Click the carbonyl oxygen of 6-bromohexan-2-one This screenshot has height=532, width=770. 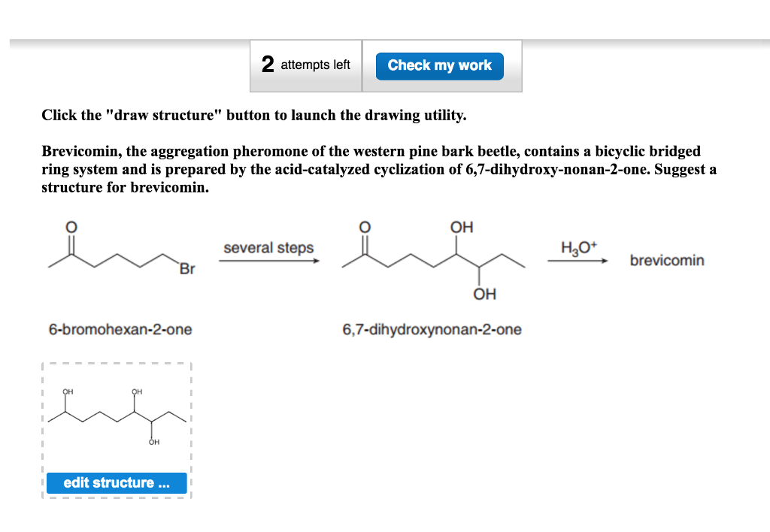tap(70, 227)
